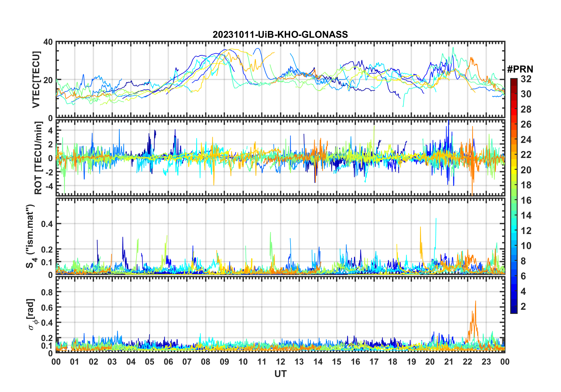The image size is (561, 392).
Task: Click the "-4" tick on the ROT axis
Action: tap(49, 186)
